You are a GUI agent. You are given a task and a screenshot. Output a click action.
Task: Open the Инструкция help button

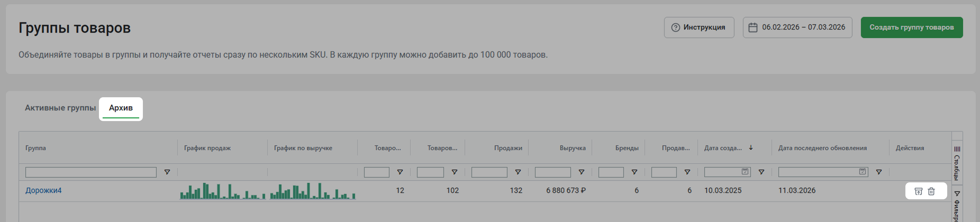coord(699,27)
